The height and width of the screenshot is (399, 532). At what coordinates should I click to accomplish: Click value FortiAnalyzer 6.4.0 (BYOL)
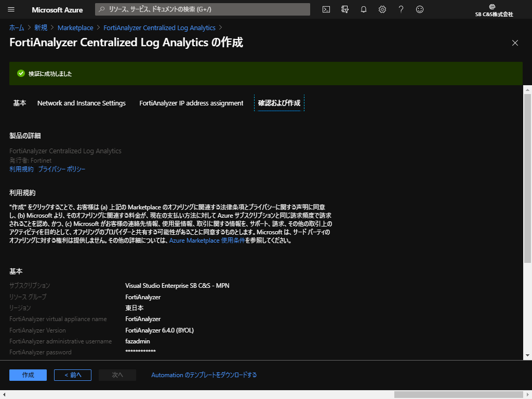pyautogui.click(x=159, y=330)
